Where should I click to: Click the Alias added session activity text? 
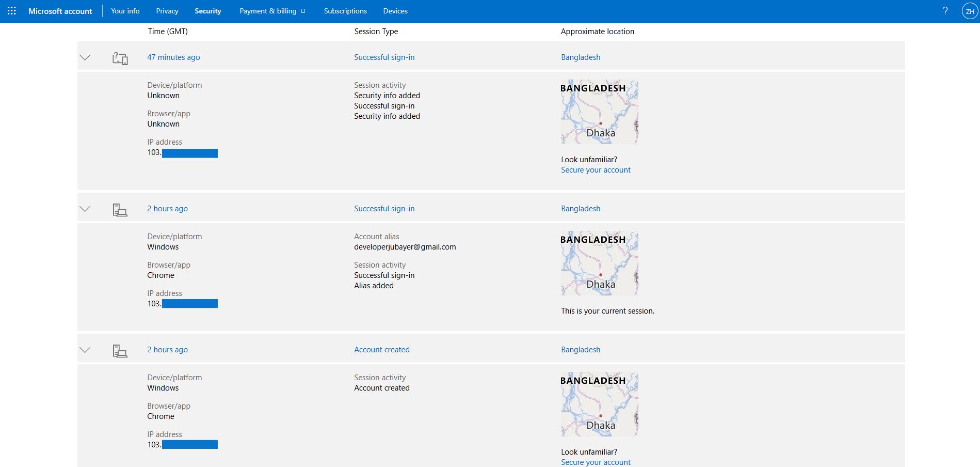point(374,286)
